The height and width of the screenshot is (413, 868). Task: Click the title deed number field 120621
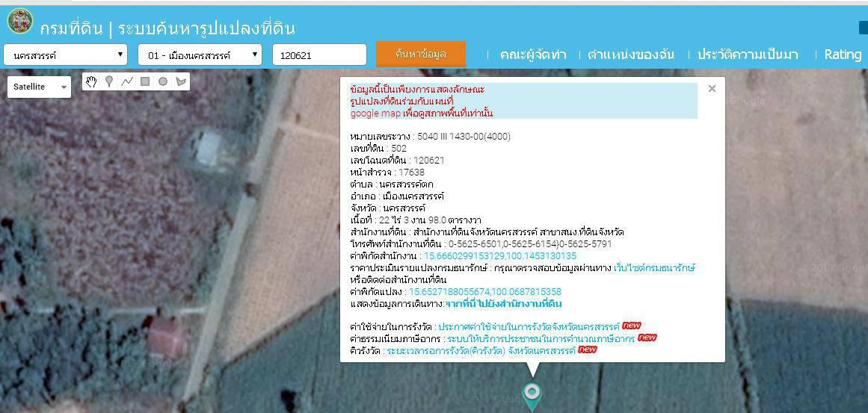click(x=319, y=55)
